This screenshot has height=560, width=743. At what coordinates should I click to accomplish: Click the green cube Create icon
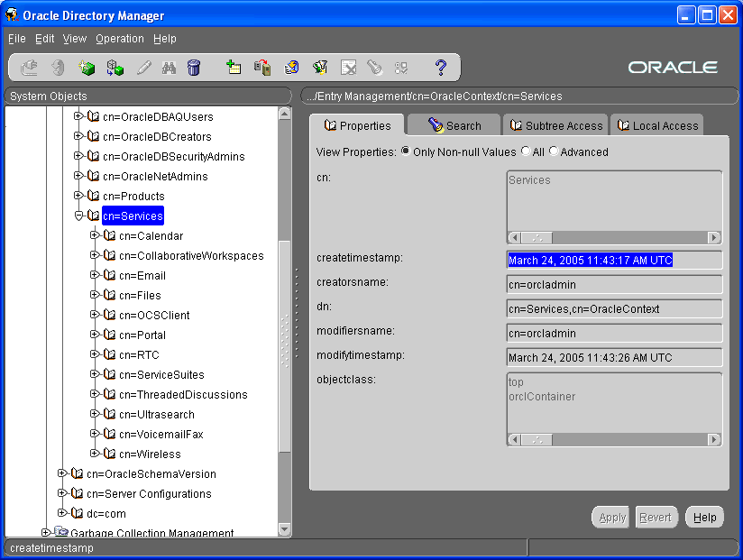point(87,68)
